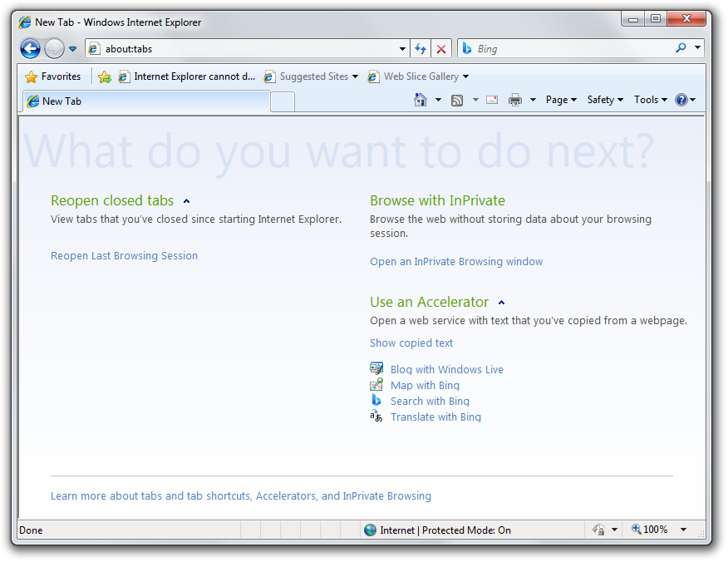Screen dimensions: 728x562
Task: Click Blog with Windows Live link
Action: pyautogui.click(x=446, y=370)
